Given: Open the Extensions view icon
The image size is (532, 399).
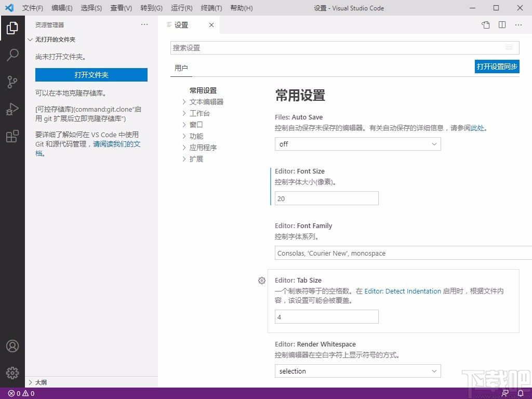Looking at the screenshot, I should 12,137.
